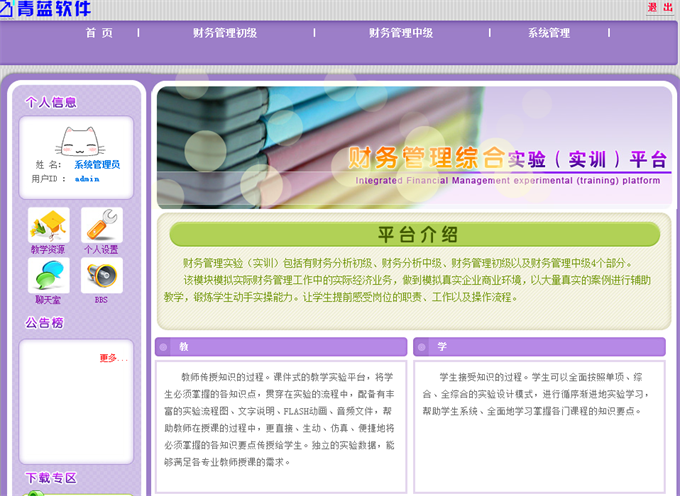Open the BBS megaphone icon
Screen dimensions: 680x496
coord(101,274)
